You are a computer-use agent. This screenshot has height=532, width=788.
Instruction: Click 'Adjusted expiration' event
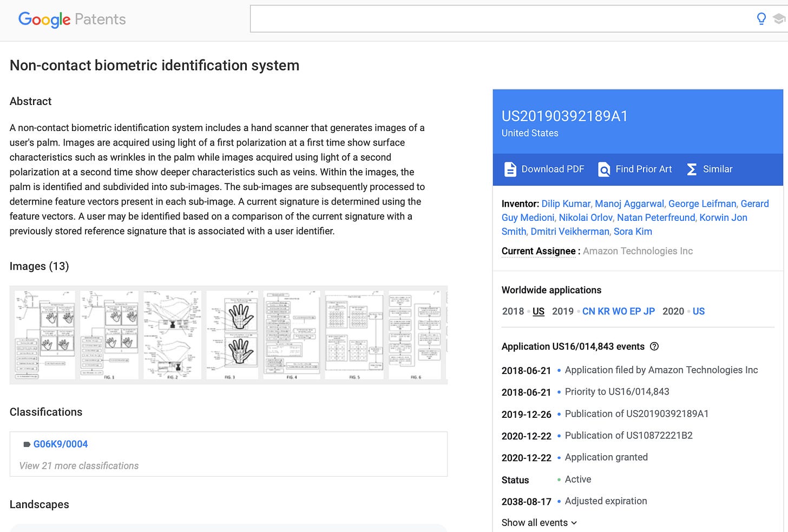pyautogui.click(x=606, y=501)
